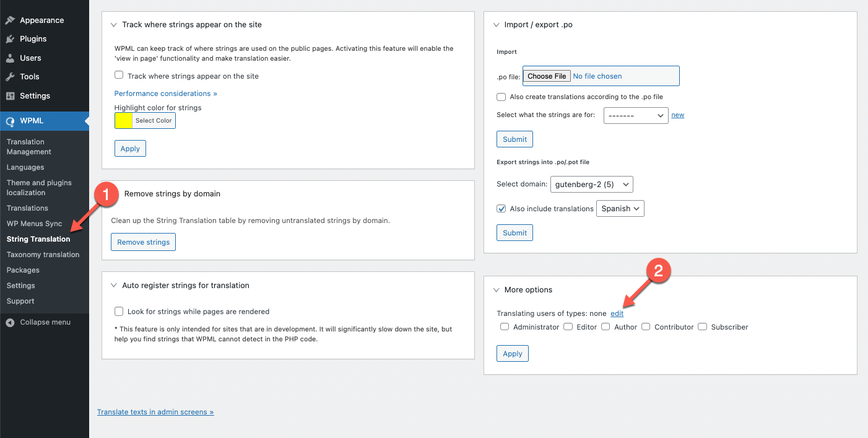Click Submit under Export strings section
Image resolution: width=868 pixels, height=438 pixels.
click(514, 233)
